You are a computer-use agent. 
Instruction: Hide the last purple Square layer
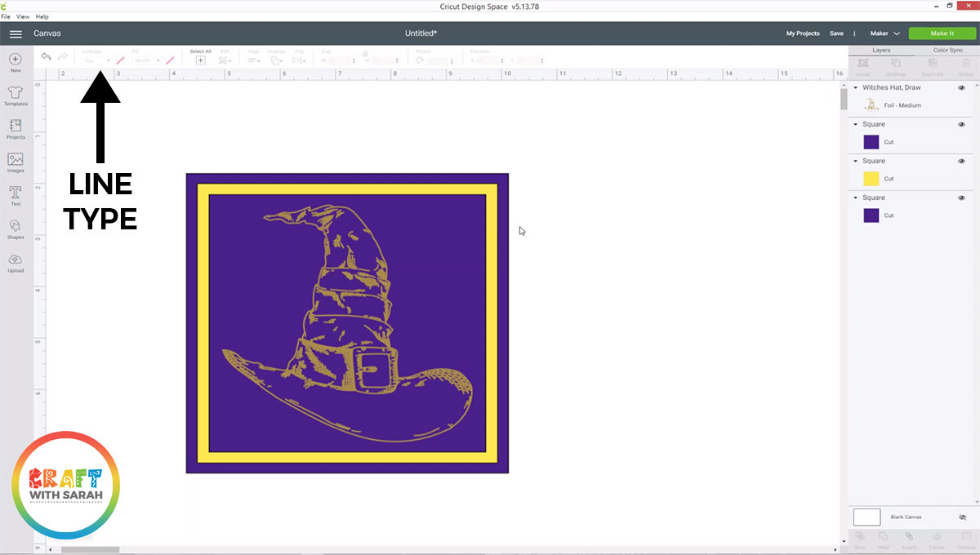961,198
